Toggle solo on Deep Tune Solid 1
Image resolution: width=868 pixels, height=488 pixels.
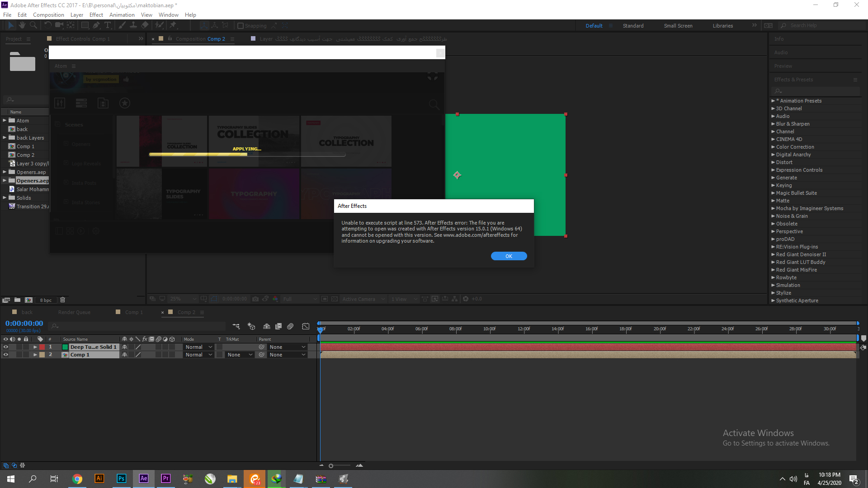(x=17, y=347)
